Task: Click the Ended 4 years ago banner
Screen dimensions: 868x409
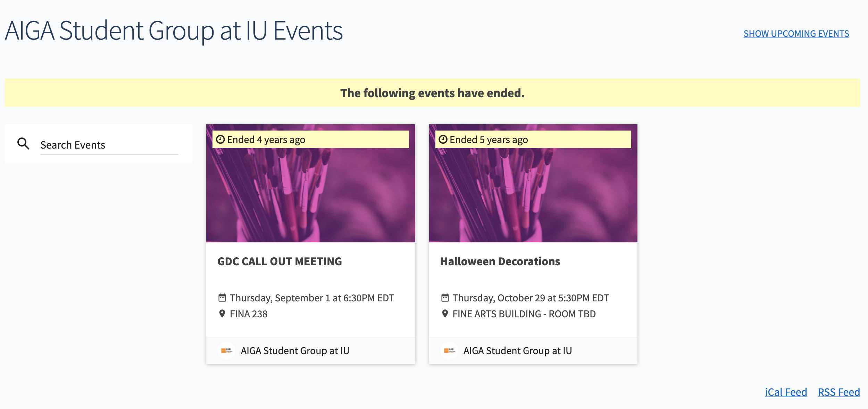Action: 311,140
